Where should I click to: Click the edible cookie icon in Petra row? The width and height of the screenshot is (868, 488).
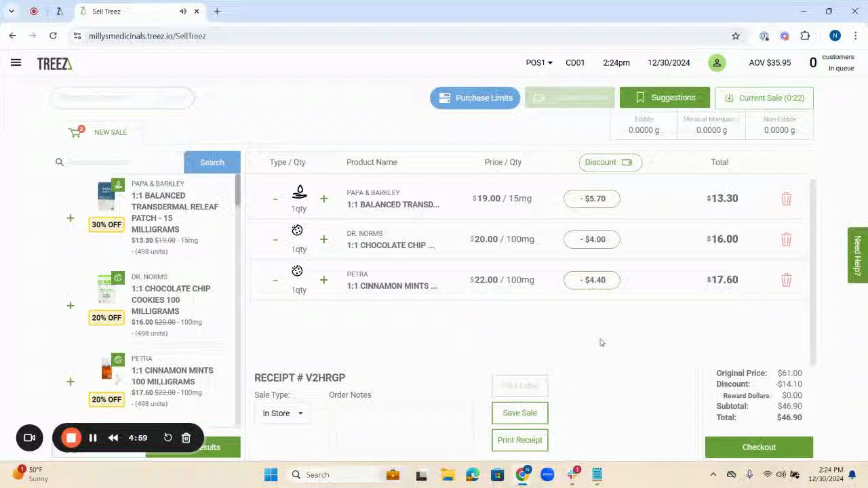point(297,271)
